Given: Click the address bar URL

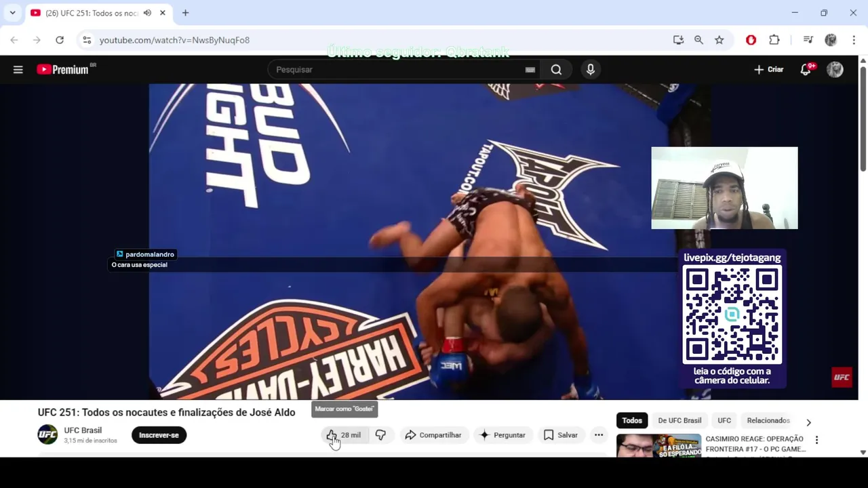Looking at the screenshot, I should tap(174, 40).
